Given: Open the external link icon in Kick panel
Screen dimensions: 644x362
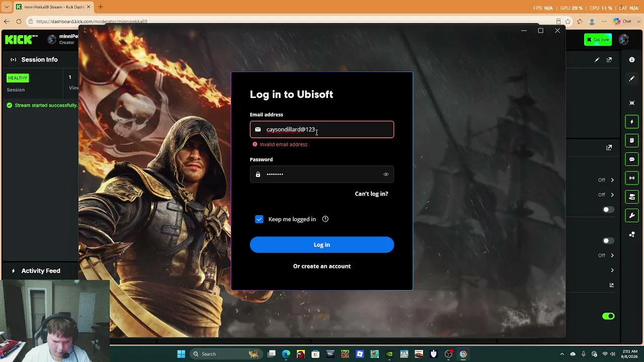Looking at the screenshot, I should (x=612, y=285).
